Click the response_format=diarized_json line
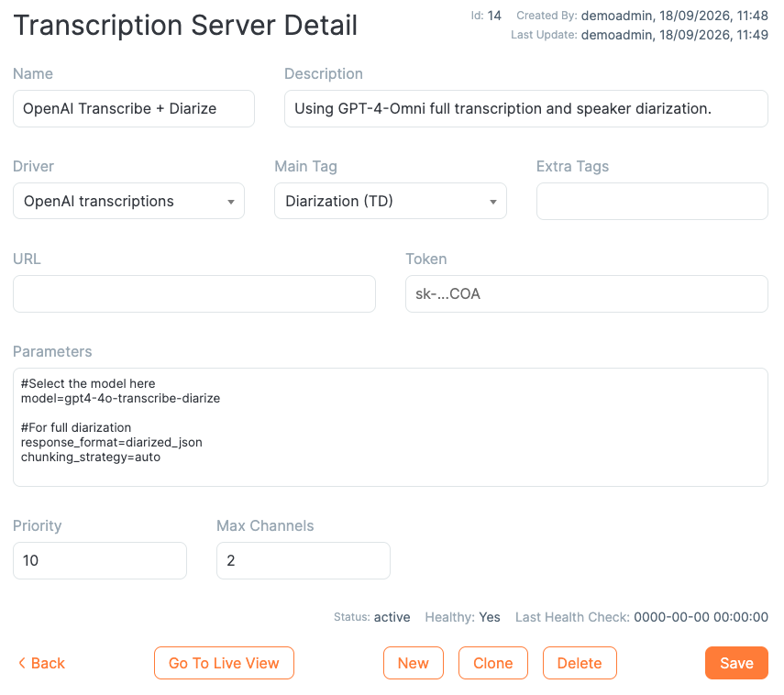Viewport: 784px width, 695px height. click(112, 443)
